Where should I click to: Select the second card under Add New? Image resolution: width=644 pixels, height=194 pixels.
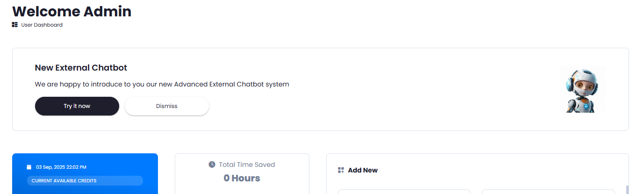[548, 192]
